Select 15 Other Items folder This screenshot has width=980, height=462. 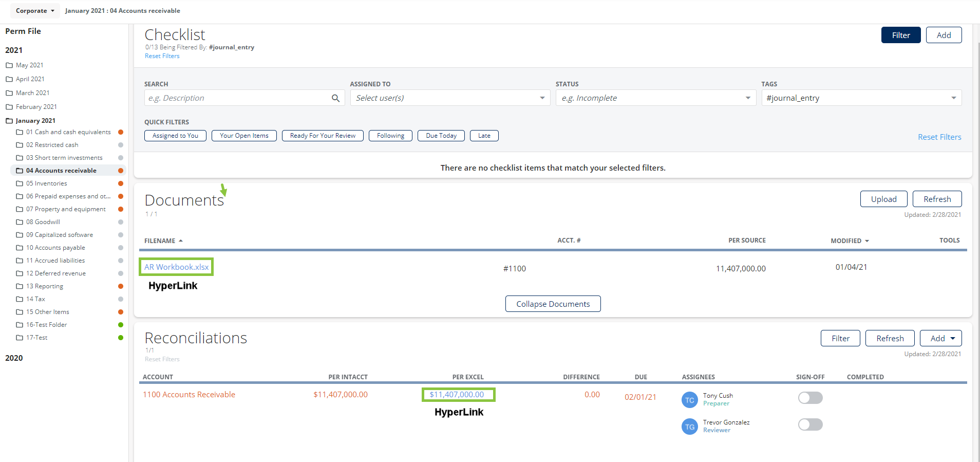47,312
